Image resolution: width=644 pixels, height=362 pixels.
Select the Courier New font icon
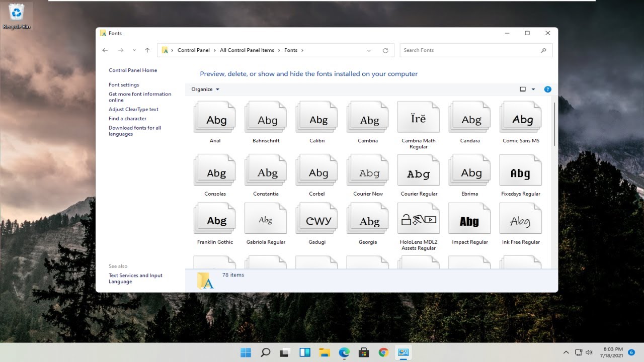[368, 170]
